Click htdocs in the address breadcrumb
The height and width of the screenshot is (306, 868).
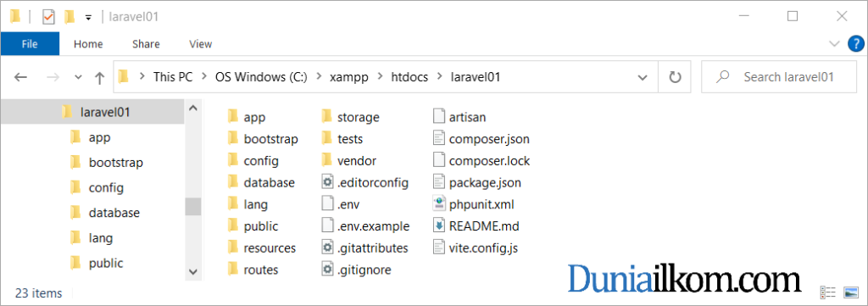[409, 77]
